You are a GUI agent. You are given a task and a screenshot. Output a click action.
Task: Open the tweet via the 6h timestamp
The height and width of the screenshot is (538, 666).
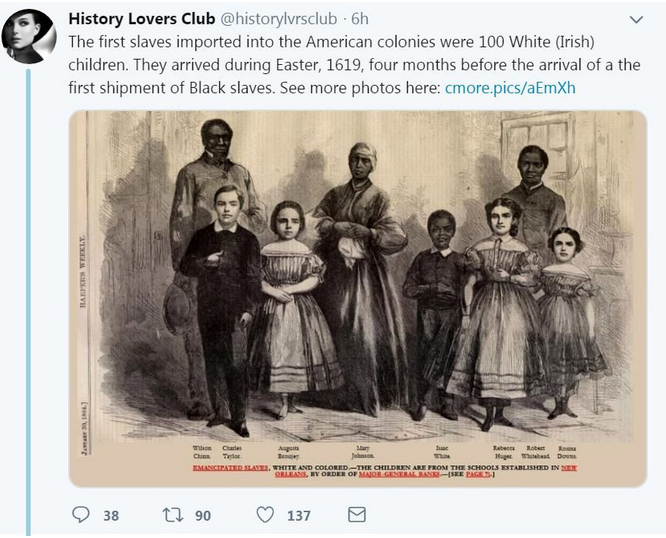pyautogui.click(x=360, y=19)
